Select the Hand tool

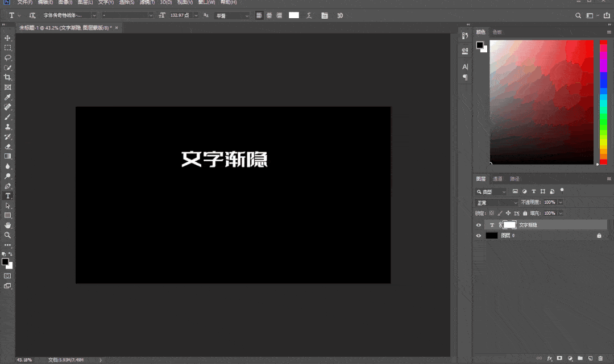(8, 225)
